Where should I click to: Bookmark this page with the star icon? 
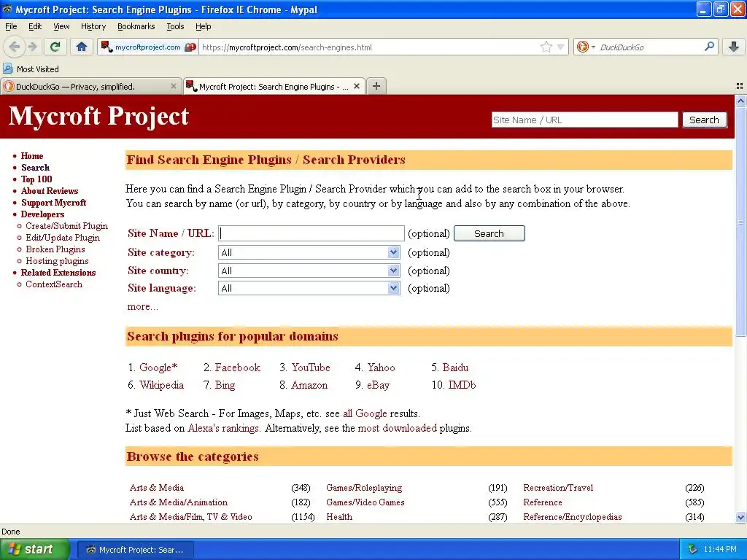pyautogui.click(x=546, y=47)
